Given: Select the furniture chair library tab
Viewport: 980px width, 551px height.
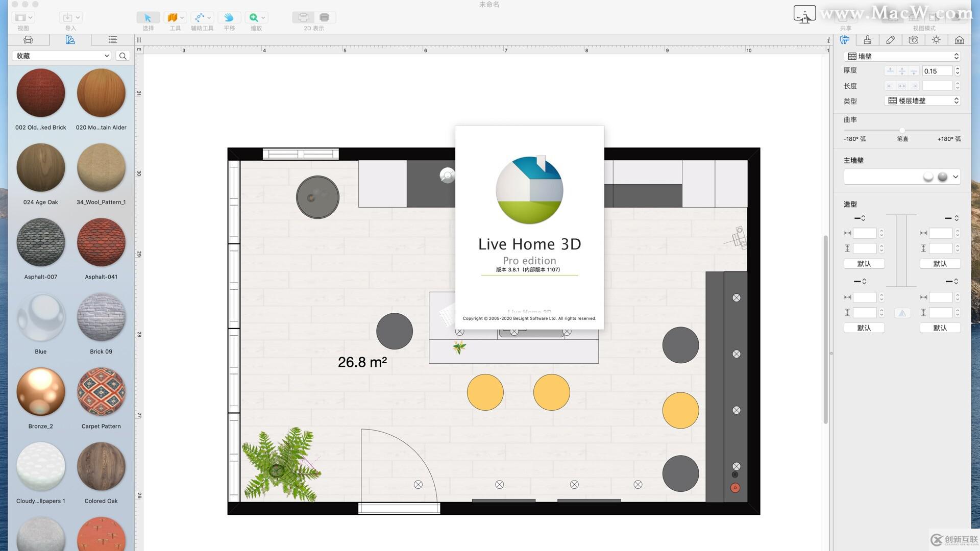Looking at the screenshot, I should (x=28, y=39).
